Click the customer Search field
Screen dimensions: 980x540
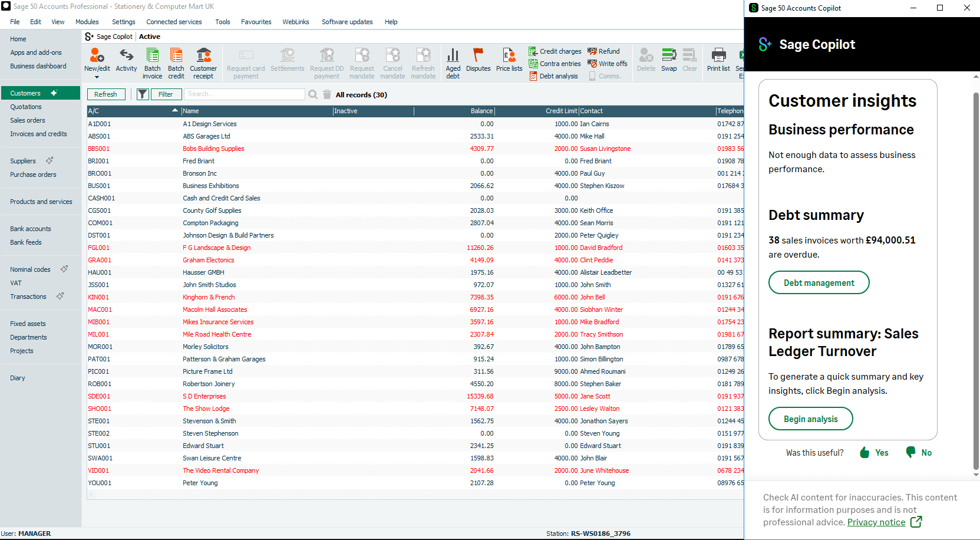[x=245, y=94]
